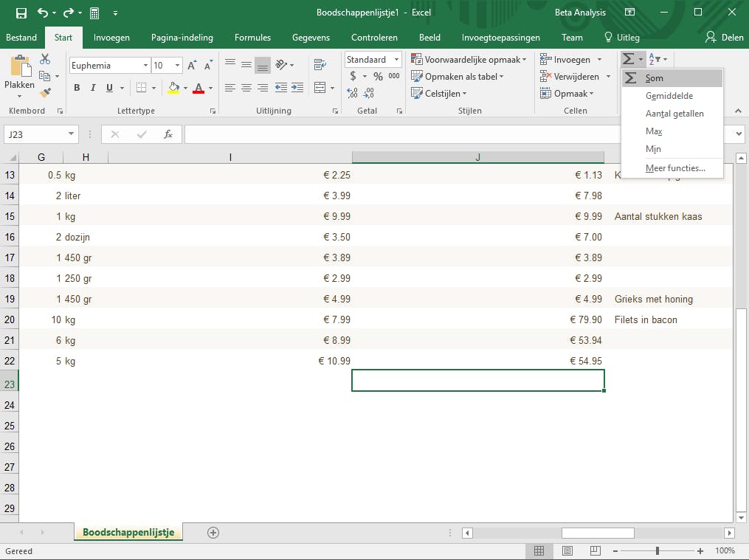The image size is (749, 560).
Task: Click Meer functies... in the menu
Action: pyautogui.click(x=674, y=168)
